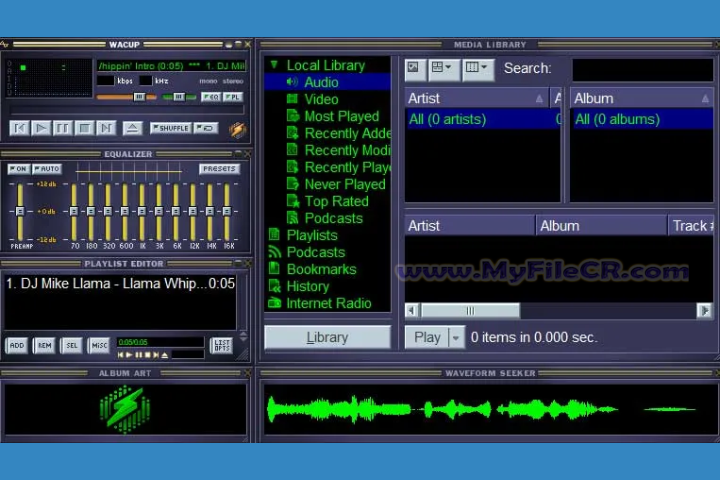
Task: Select DJ Mike Llama playlist entry
Action: [120, 283]
